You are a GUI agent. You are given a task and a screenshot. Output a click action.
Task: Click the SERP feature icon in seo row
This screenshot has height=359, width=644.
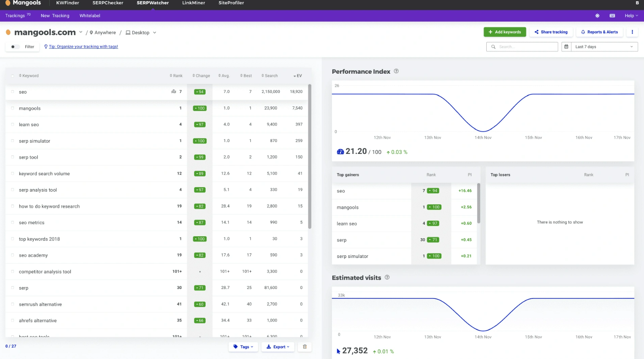174,92
